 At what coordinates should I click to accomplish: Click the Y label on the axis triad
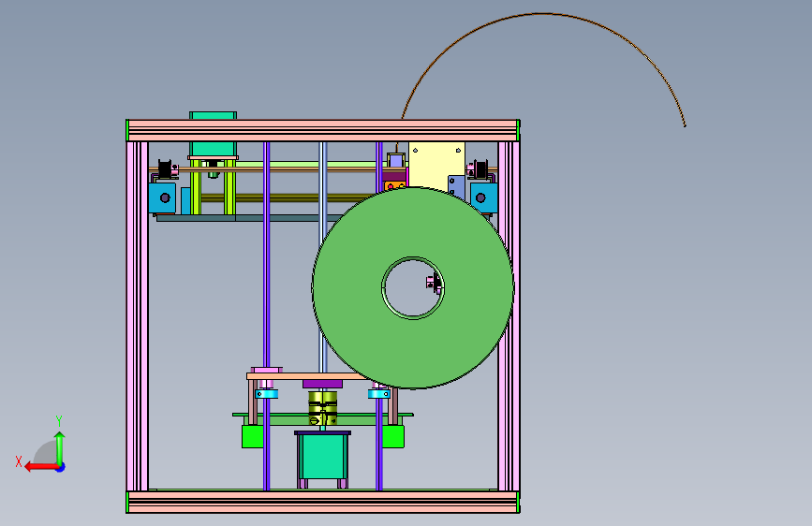(59, 421)
